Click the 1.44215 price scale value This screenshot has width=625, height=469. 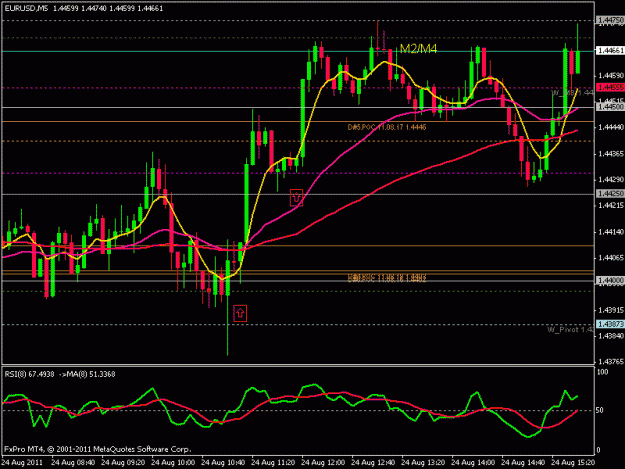coord(611,205)
